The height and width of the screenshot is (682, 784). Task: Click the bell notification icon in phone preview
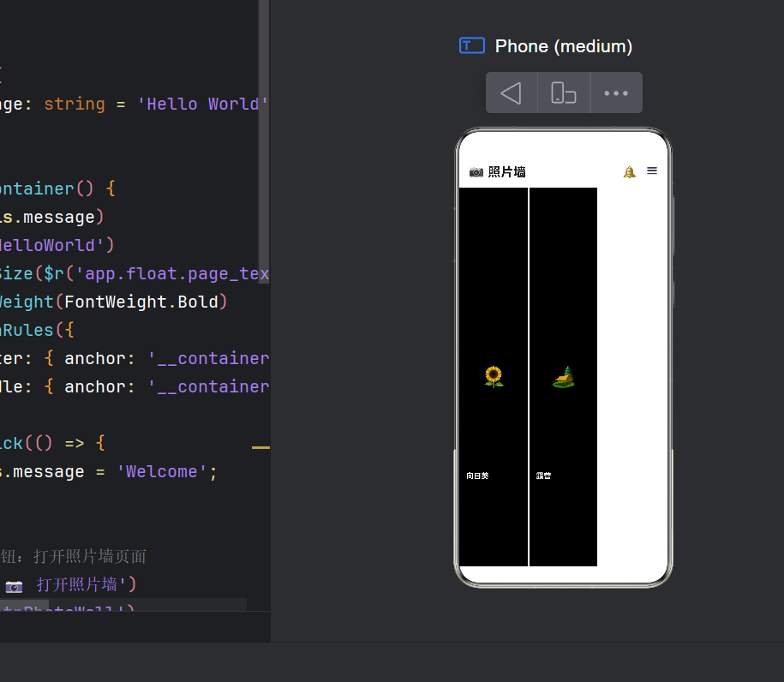630,172
